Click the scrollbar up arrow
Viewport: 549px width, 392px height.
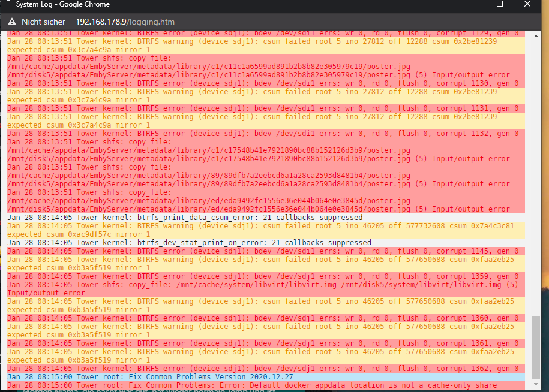coord(536,36)
